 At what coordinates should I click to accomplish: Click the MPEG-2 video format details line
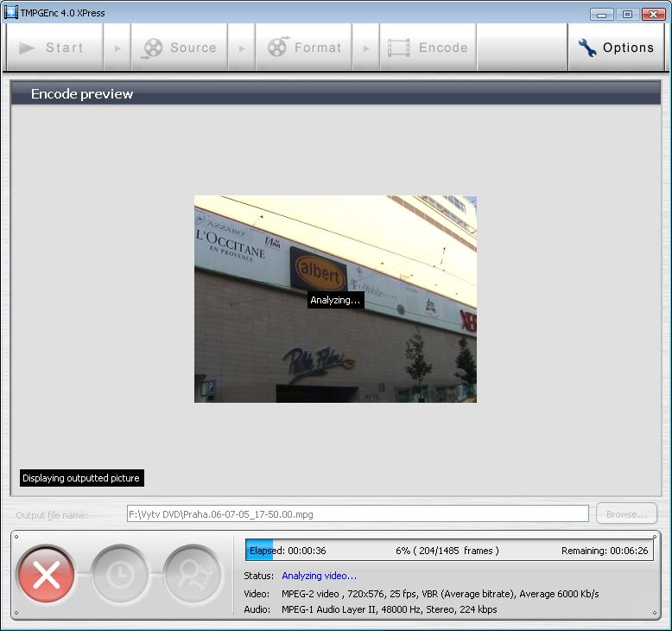[440, 594]
